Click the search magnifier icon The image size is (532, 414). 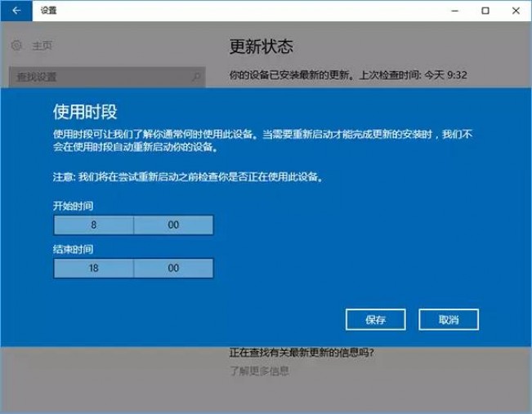point(196,77)
